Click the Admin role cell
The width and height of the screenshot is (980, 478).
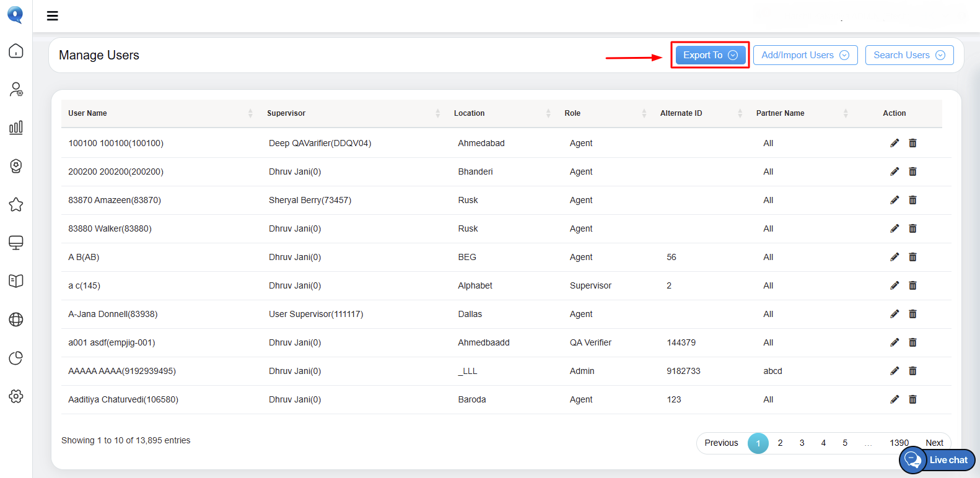582,371
